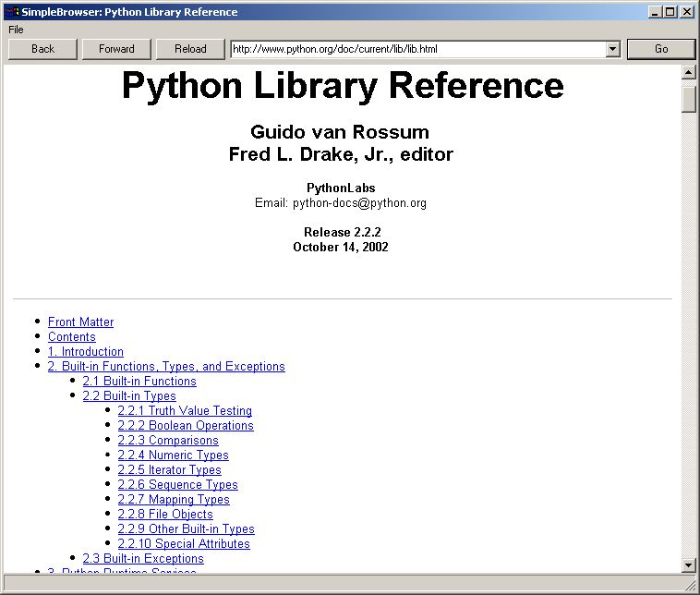The image size is (700, 595).
Task: Reload the current page
Action: point(190,49)
